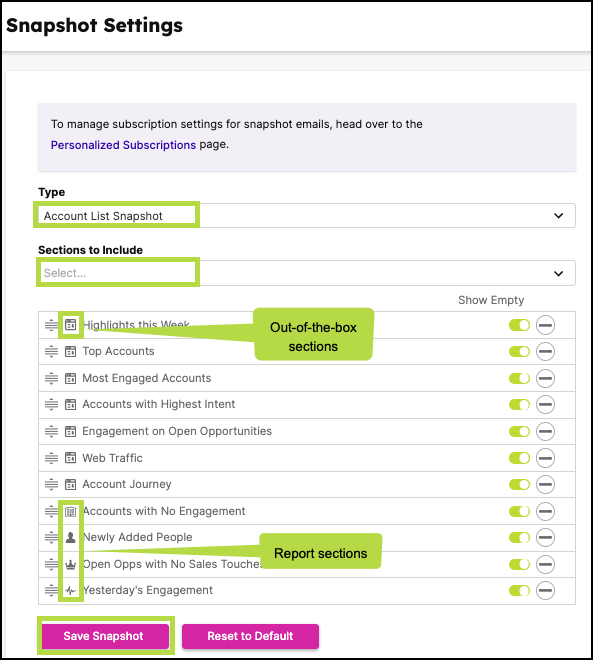The image size is (593, 660).
Task: Click person icon beside Newly Added People
Action: pyautogui.click(x=70, y=537)
